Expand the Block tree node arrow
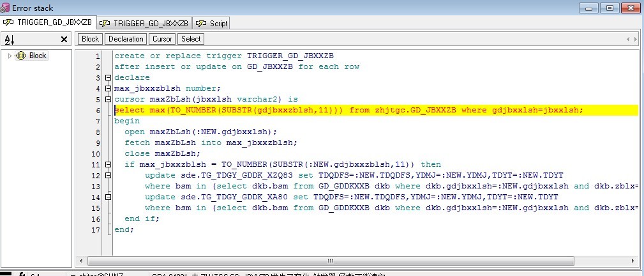The width and height of the screenshot is (644, 276). point(10,56)
